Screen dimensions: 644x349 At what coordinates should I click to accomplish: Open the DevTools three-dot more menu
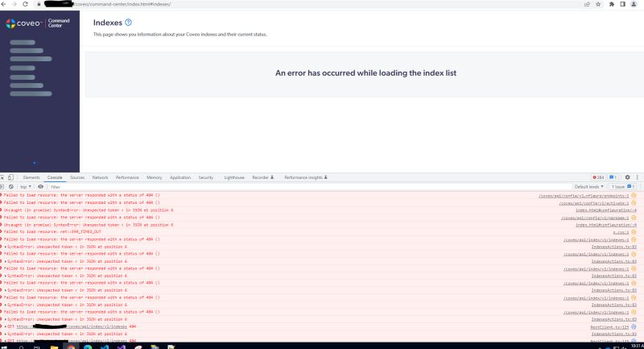(637, 177)
